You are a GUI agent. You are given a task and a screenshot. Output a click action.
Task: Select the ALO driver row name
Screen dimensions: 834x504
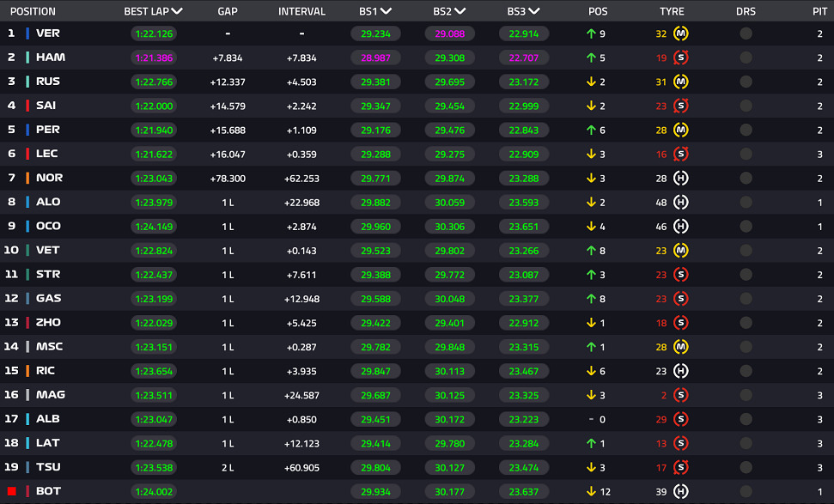48,202
